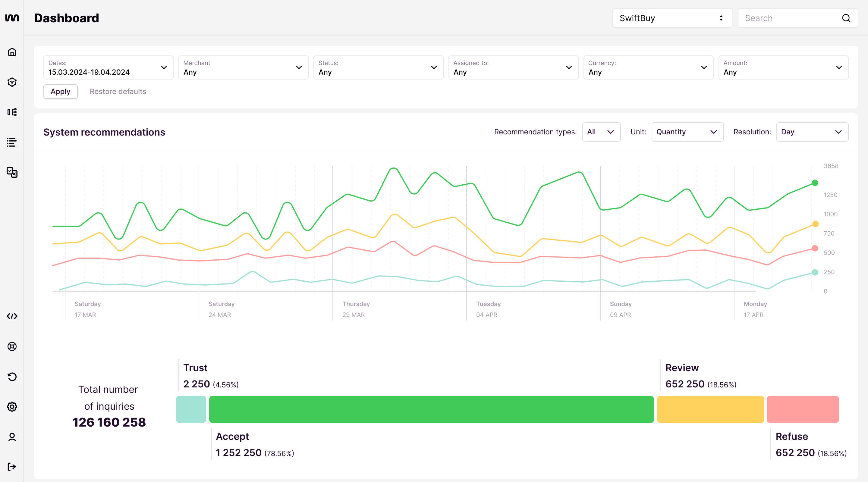Click the Tuesday 04 APR axis label

(x=488, y=309)
